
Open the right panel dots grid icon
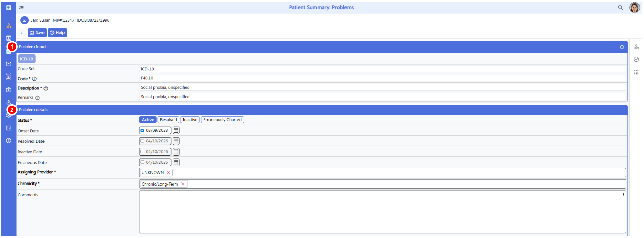(636, 72)
